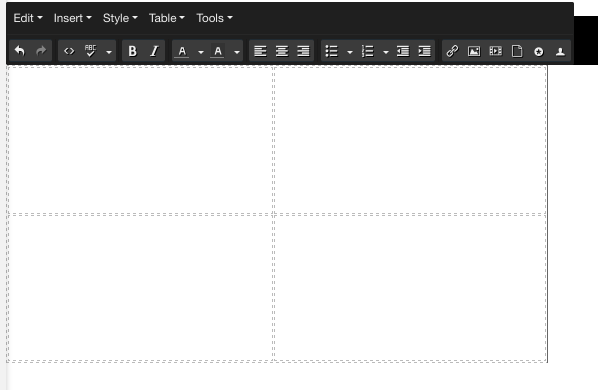Open the Table menu
598x390 pixels.
167,18
